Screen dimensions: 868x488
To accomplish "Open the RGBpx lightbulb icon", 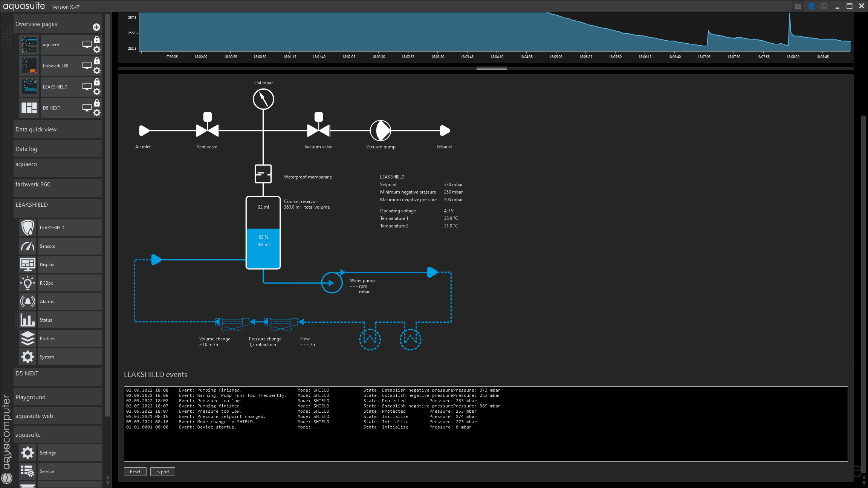I will [x=28, y=283].
